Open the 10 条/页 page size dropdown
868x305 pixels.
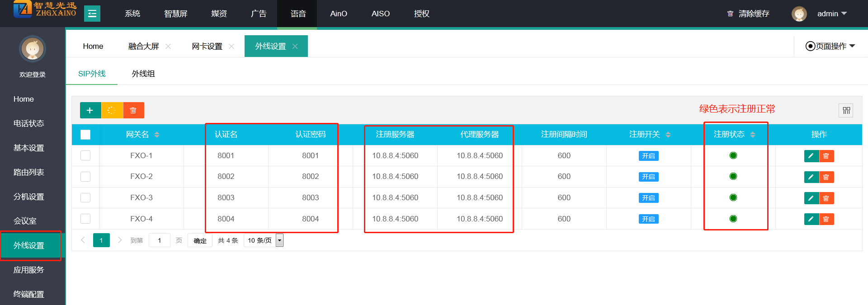pyautogui.click(x=279, y=240)
